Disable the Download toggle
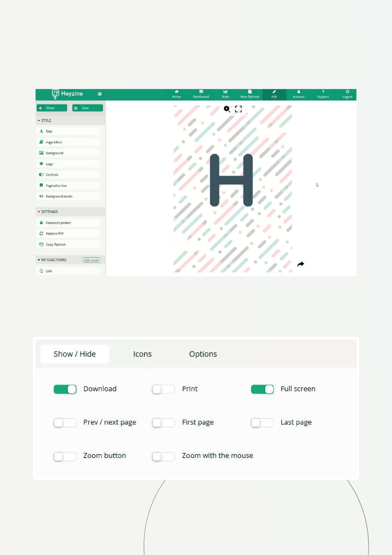 (65, 389)
